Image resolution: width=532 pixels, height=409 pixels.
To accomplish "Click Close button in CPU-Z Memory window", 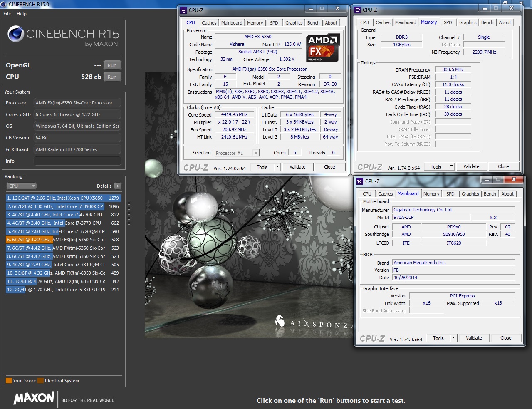I will click(x=503, y=166).
